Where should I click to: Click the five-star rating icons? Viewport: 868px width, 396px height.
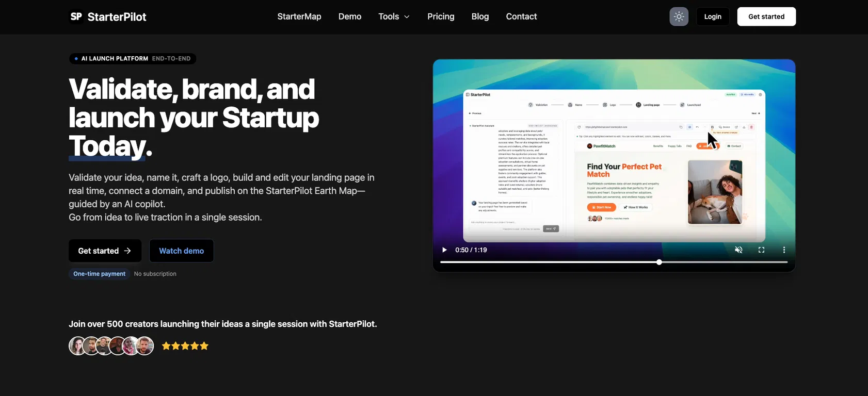coord(185,346)
